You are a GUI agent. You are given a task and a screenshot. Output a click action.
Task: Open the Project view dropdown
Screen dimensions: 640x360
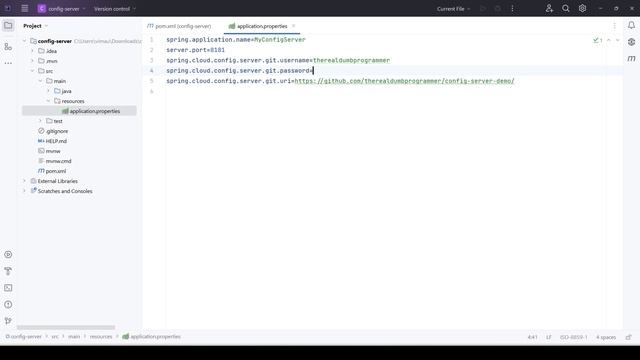[x=36, y=26]
